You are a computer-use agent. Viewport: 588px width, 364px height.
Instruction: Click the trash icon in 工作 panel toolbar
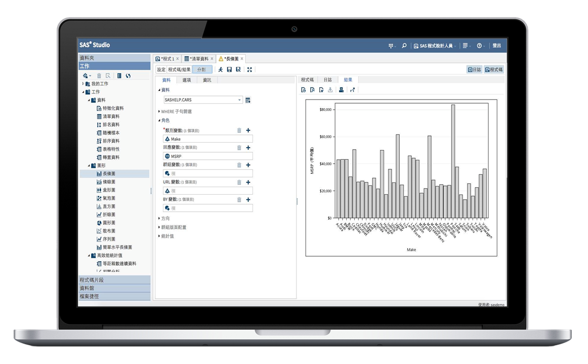coord(99,76)
